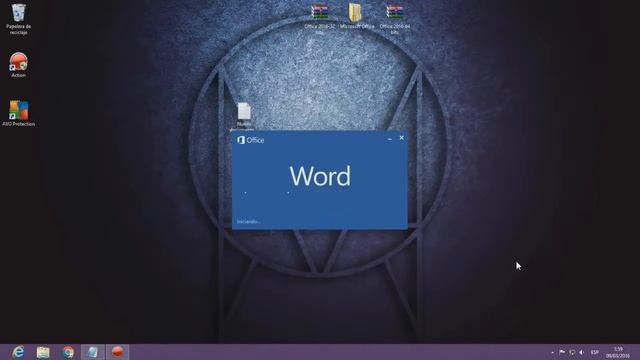Image resolution: width=640 pixels, height=360 pixels.
Task: Select the AVG Protection desktop shortcut
Action: [x=18, y=113]
